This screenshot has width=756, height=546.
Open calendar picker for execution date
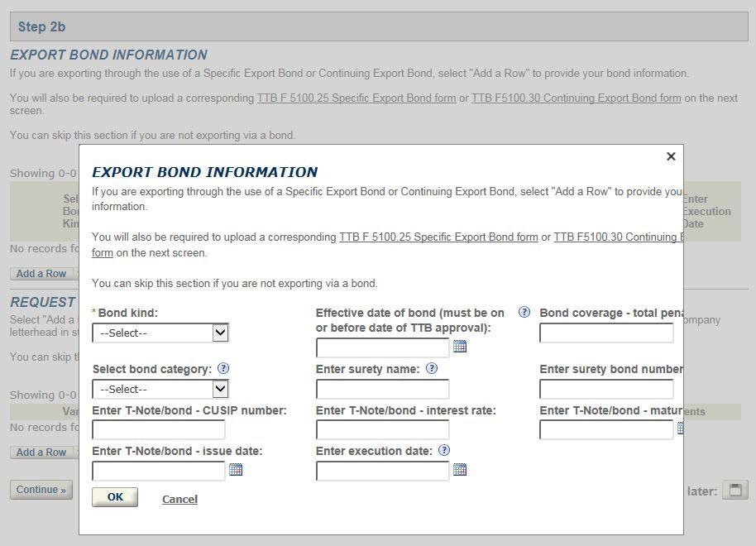(x=460, y=470)
